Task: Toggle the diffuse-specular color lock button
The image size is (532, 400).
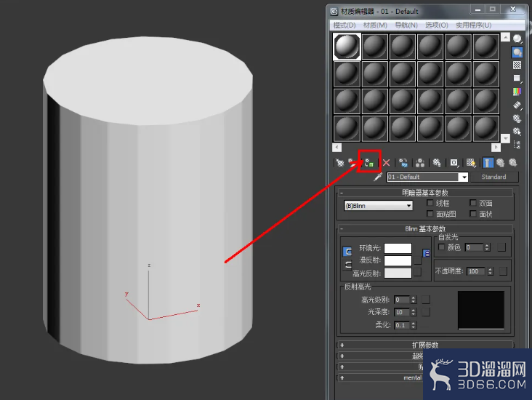Action: 348,265
